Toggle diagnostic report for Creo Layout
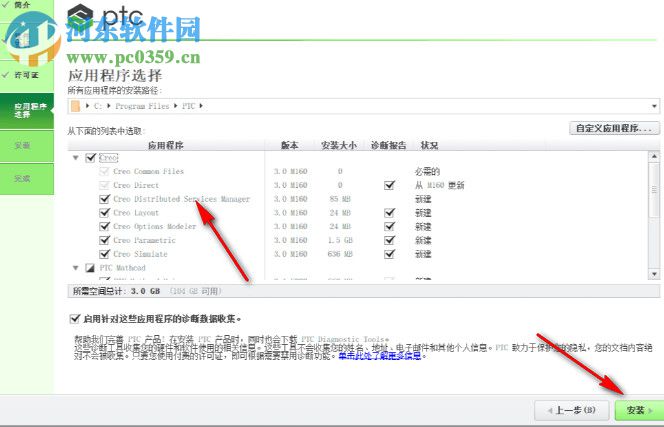 (389, 213)
